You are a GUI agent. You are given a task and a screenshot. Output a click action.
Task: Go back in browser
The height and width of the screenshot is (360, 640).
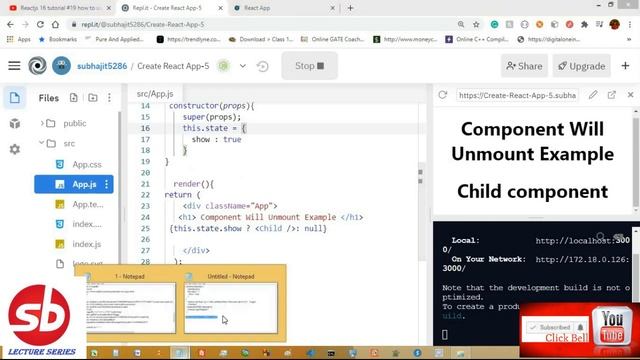[10, 24]
